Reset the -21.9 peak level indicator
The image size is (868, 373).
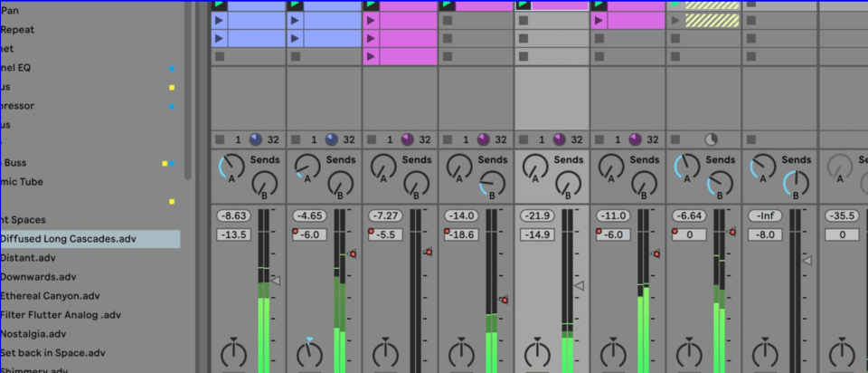pyautogui.click(x=537, y=215)
